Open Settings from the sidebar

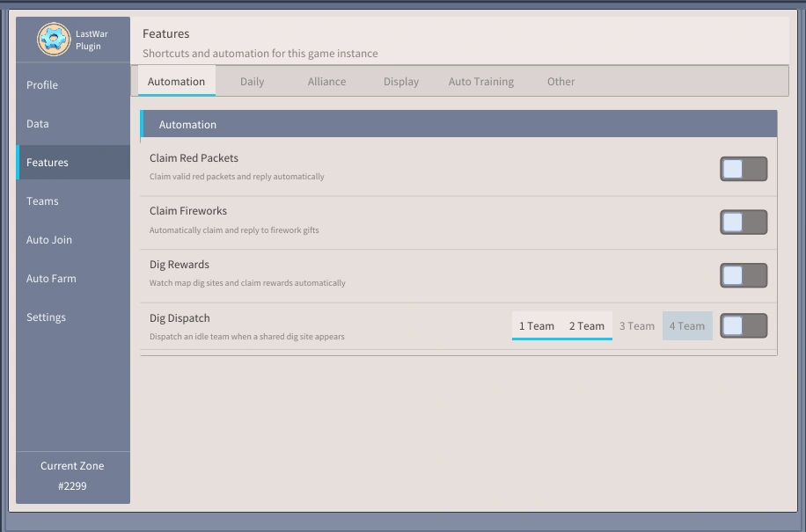click(x=73, y=317)
